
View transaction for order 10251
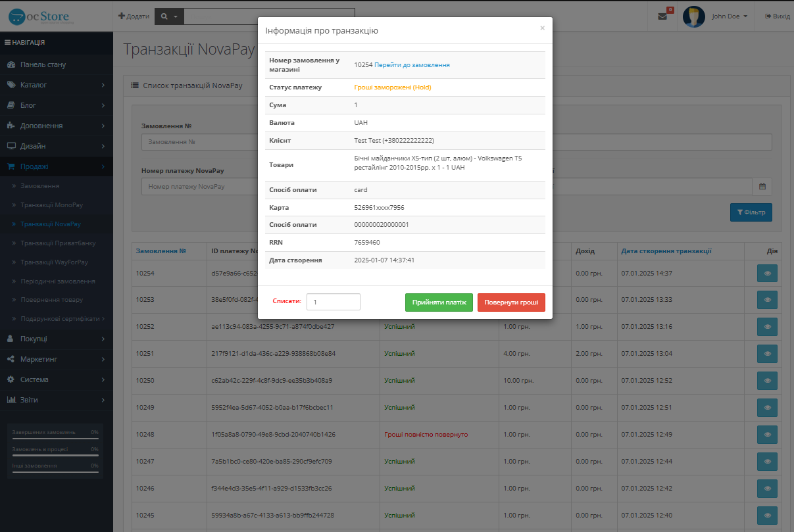(x=767, y=354)
